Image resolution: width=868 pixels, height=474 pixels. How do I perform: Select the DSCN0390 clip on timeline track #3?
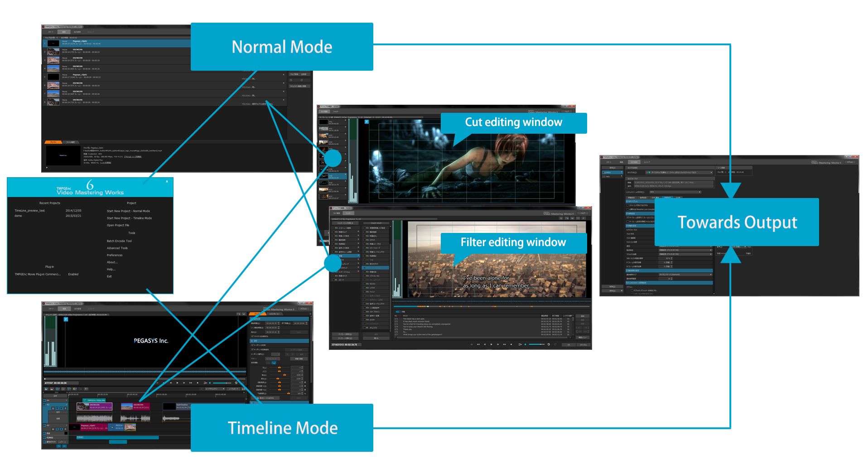(x=135, y=406)
